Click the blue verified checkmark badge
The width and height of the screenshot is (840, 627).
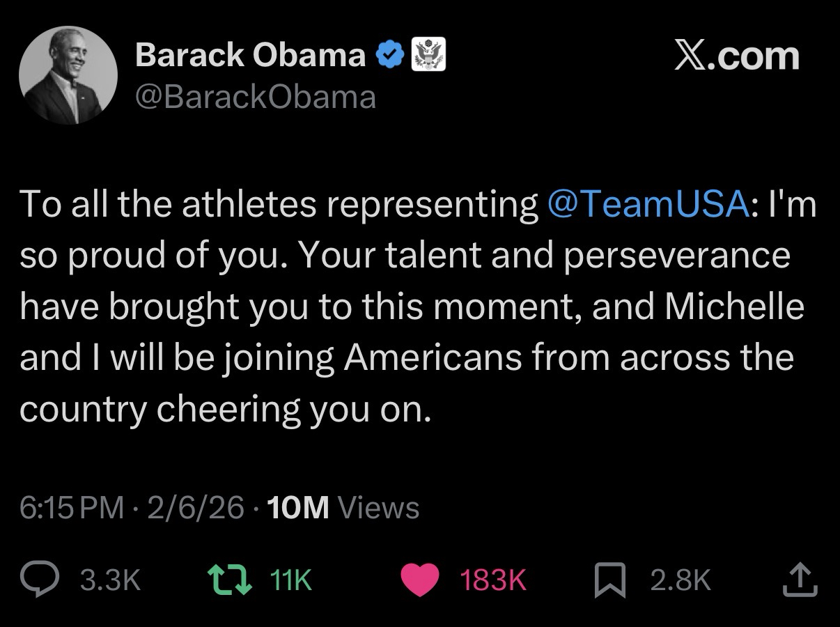390,55
